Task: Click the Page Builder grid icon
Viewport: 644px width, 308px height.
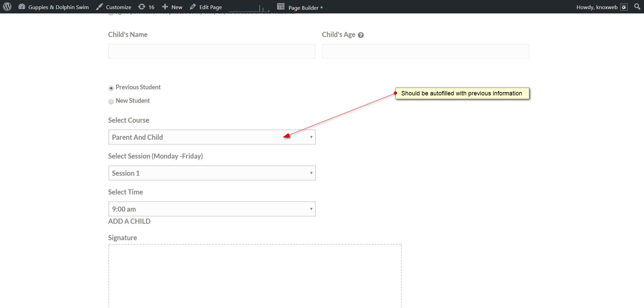Action: tap(281, 6)
